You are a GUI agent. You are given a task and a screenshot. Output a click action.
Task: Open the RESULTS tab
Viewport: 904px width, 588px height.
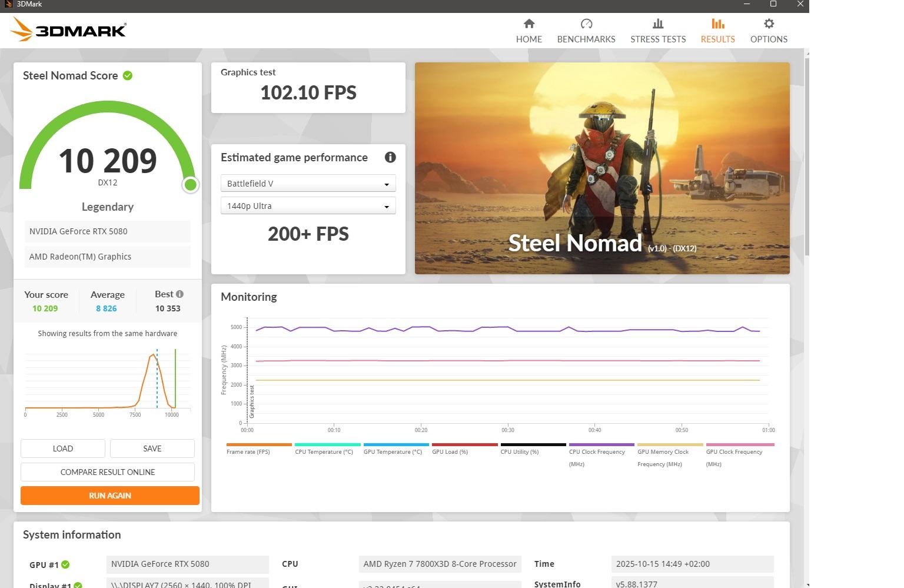point(717,31)
